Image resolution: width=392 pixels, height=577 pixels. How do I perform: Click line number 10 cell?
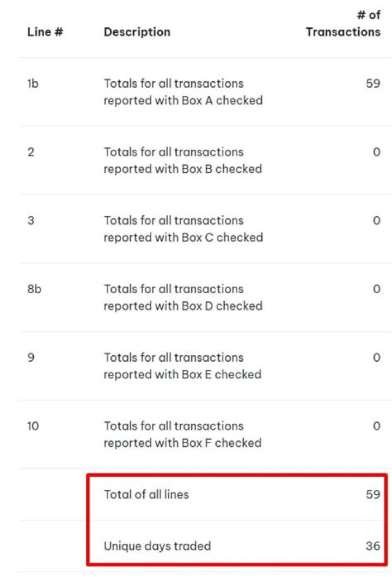(33, 426)
